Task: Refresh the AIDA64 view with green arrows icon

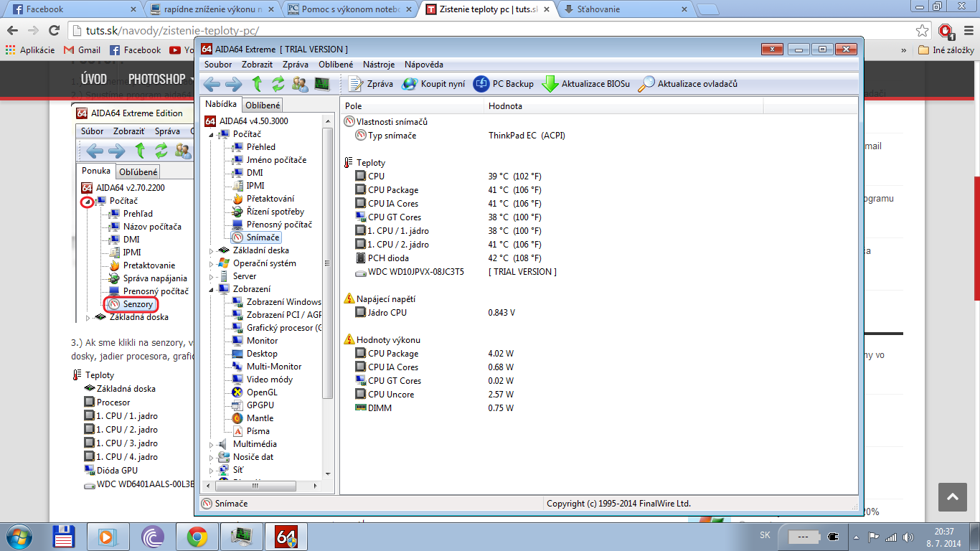Action: coord(278,84)
